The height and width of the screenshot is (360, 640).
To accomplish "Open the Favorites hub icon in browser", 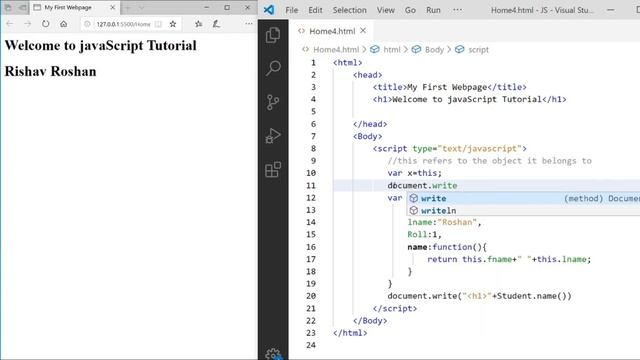I will tap(199, 24).
